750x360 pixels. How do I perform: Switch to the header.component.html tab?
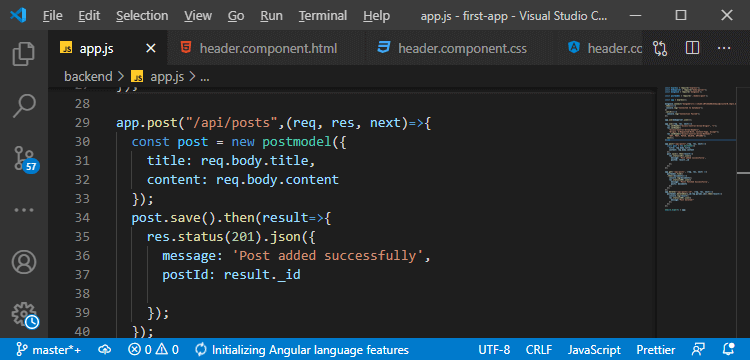point(267,48)
